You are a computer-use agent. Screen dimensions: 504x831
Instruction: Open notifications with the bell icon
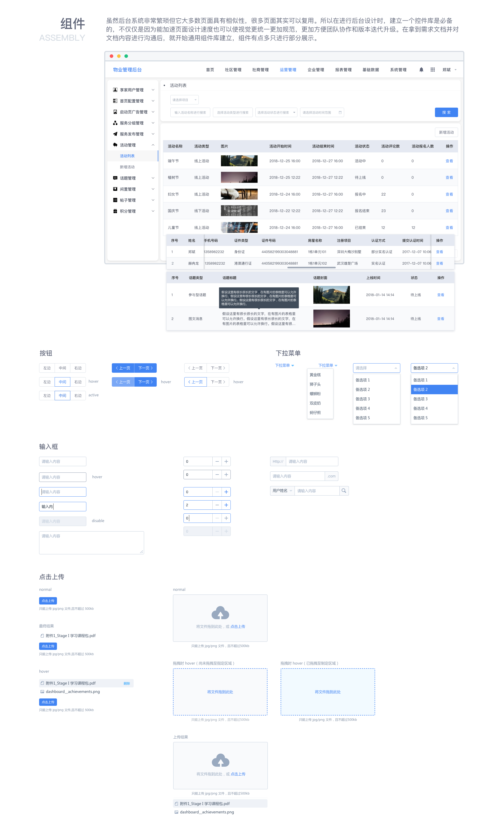coord(421,70)
